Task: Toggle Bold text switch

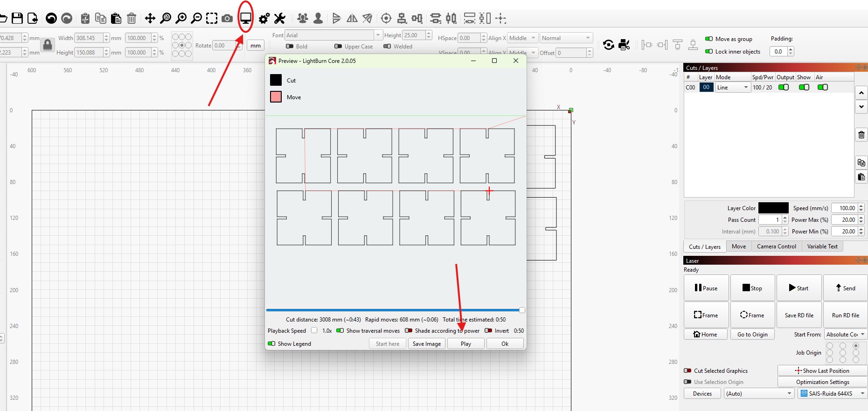Action: coord(290,46)
